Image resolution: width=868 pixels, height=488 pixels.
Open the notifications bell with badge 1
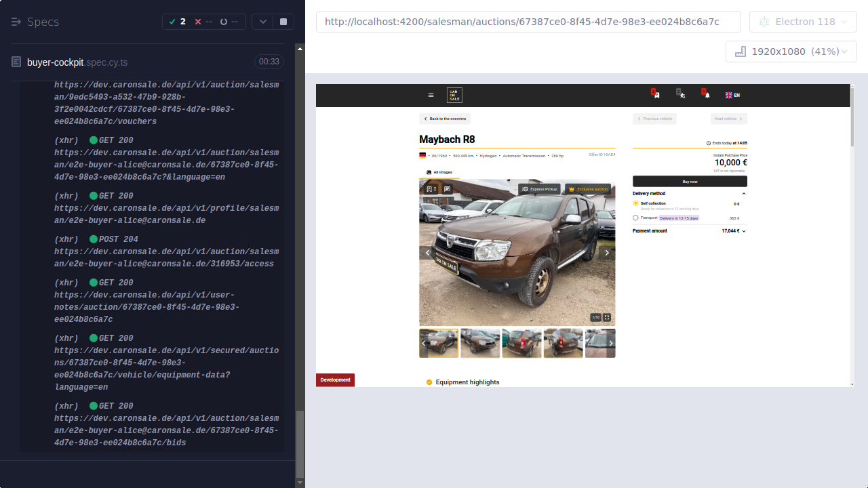tap(707, 96)
